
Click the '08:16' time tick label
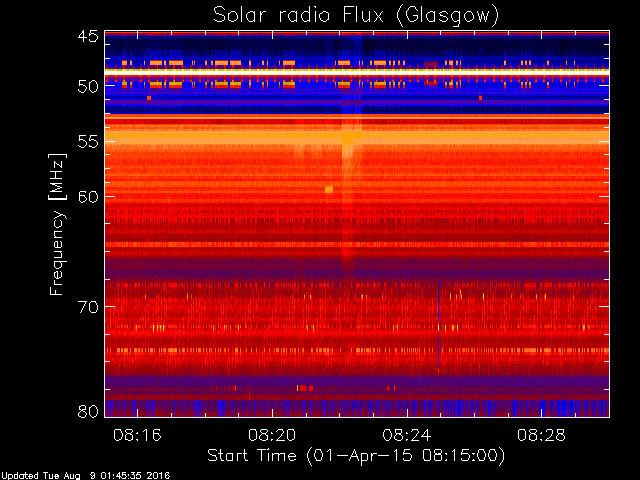(x=137, y=435)
